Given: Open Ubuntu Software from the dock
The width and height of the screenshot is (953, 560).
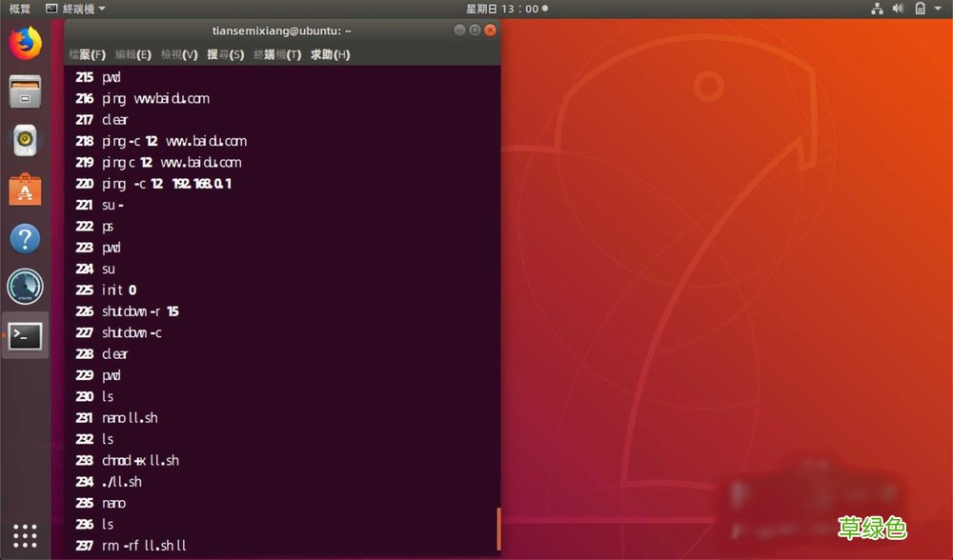Looking at the screenshot, I should (24, 189).
